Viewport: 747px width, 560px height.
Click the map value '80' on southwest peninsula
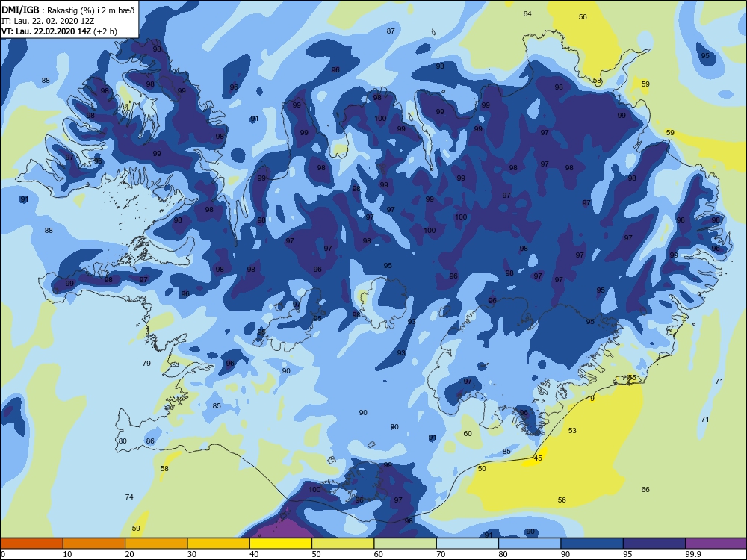point(123,441)
